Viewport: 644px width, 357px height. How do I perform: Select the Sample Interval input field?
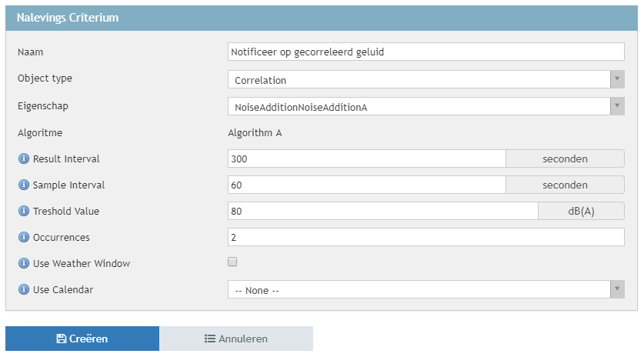pyautogui.click(x=366, y=185)
